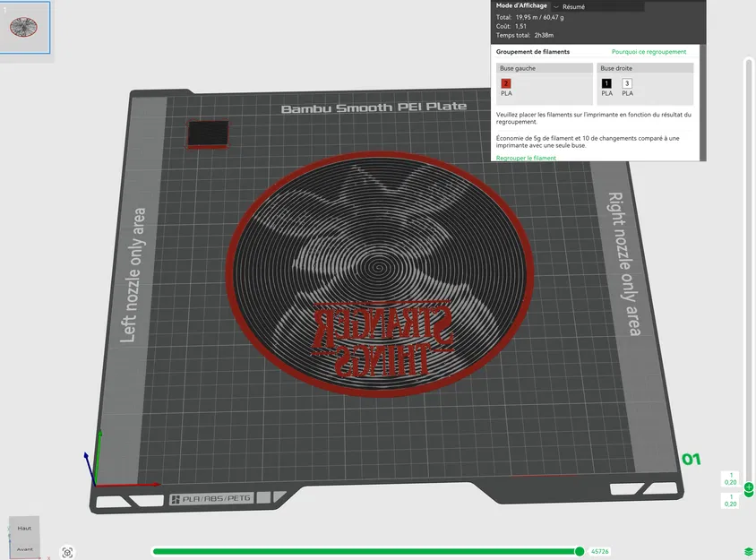
Task: Click the green plate number 01
Action: (x=691, y=459)
